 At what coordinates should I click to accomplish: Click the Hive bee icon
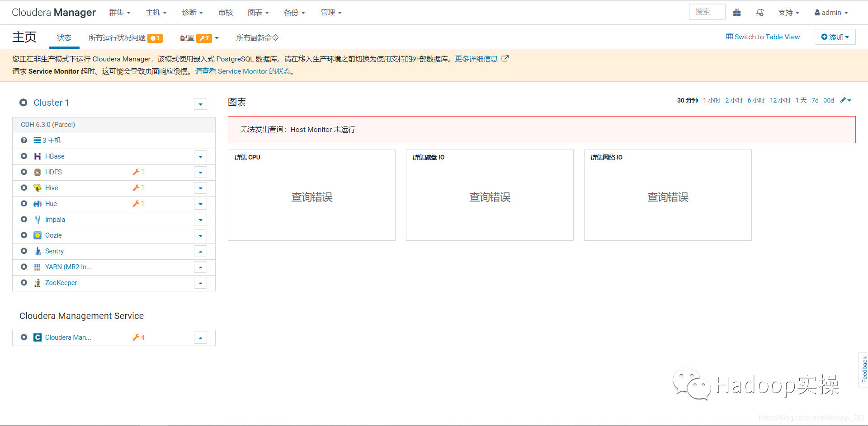tap(38, 188)
